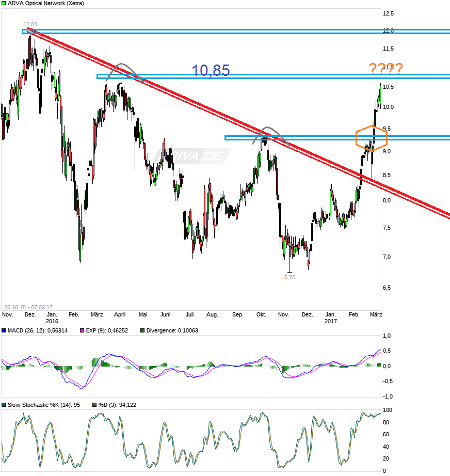Click the blue 10,85 resistance annotation
The width and height of the screenshot is (450, 476).
pyautogui.click(x=211, y=70)
